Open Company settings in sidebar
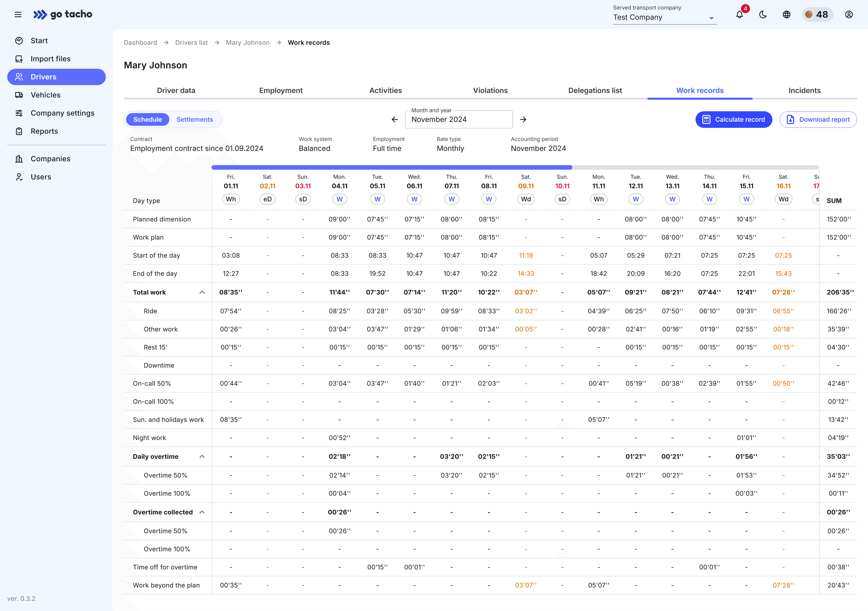Viewport: 868px width, 611px height. [x=56, y=113]
